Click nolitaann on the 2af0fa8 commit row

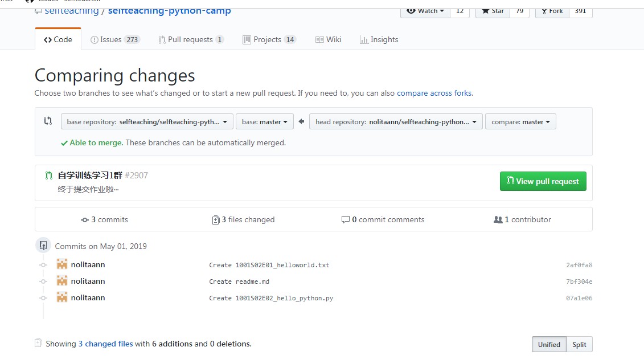88,264
